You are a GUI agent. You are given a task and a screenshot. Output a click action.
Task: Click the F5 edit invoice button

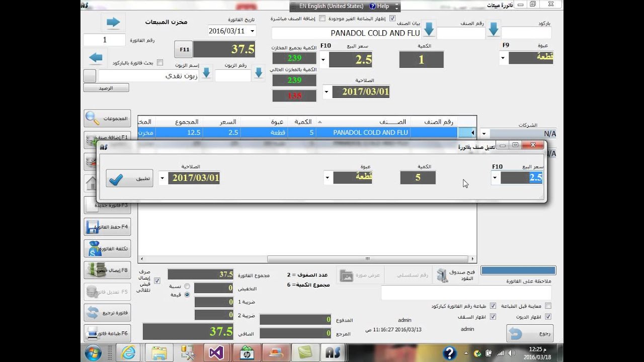(x=107, y=292)
